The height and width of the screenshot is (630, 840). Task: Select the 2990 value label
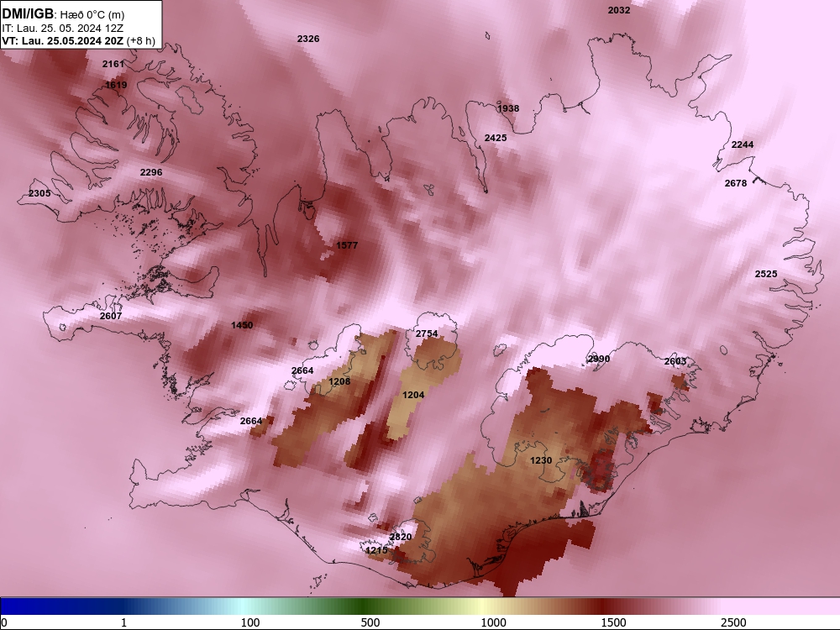pyautogui.click(x=598, y=359)
